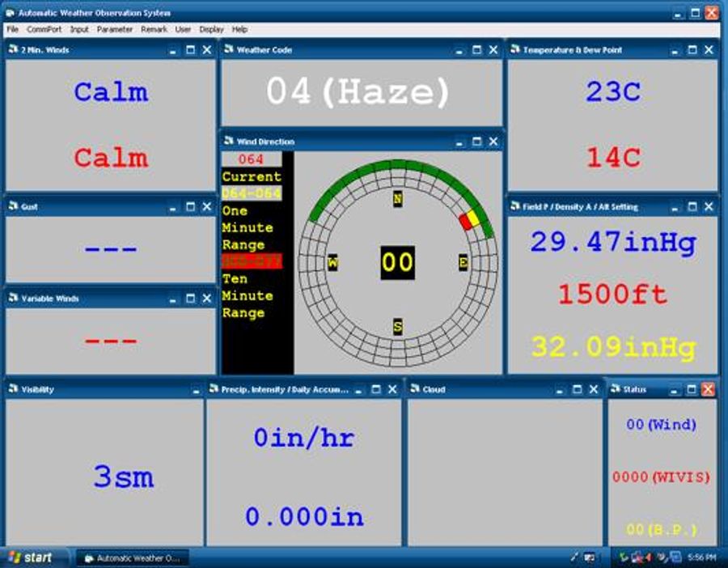
Task: Click the 2 Min. Winds window icon
Action: [x=14, y=49]
